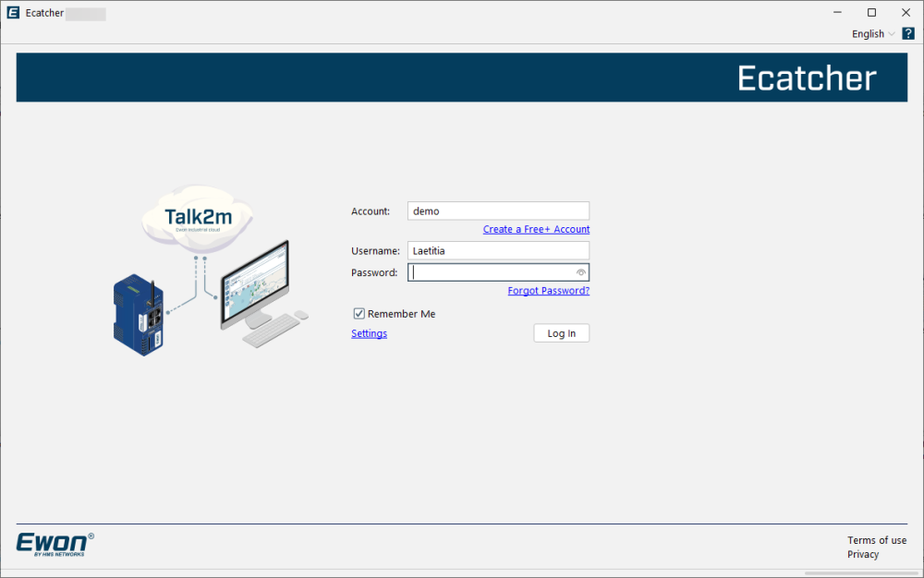Maximize the Ecatcher window
Viewport: 924px width, 578px height.
coord(871,13)
